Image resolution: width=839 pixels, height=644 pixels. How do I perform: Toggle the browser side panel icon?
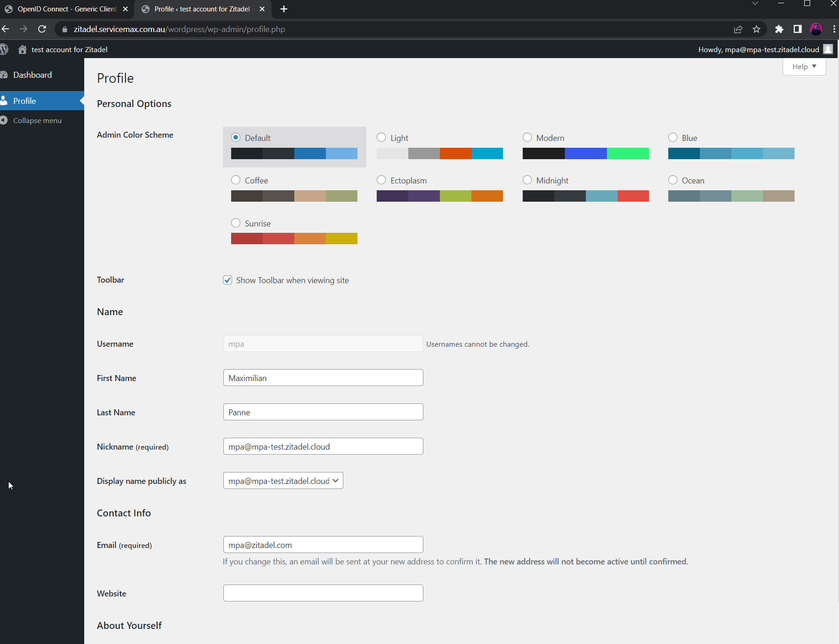pos(797,29)
